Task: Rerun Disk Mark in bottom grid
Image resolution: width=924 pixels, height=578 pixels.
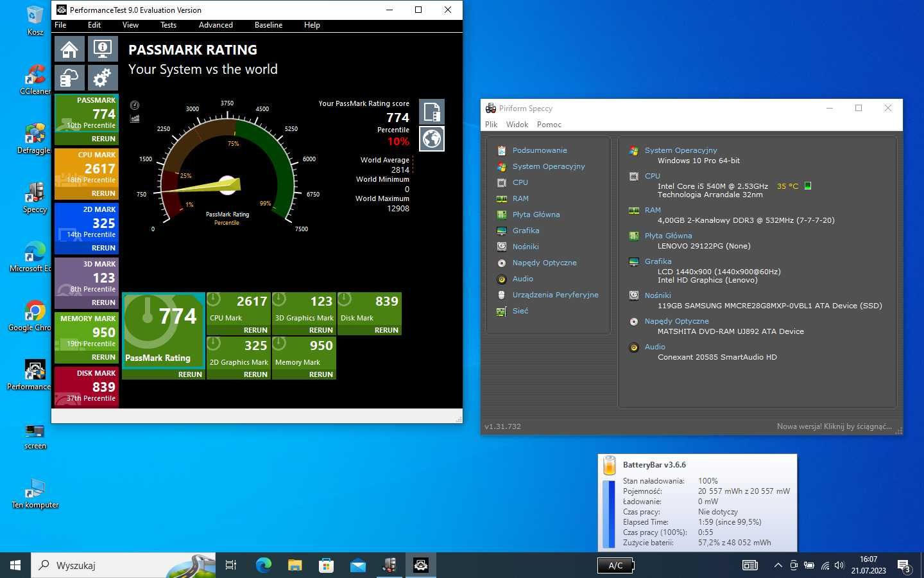Action: (x=386, y=330)
